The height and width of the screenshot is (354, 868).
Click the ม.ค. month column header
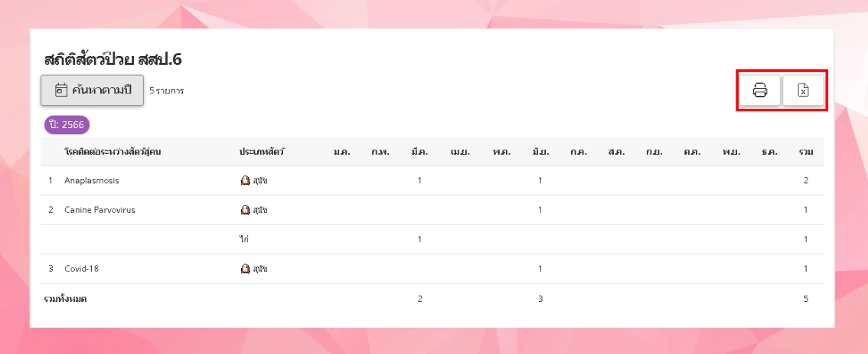click(x=341, y=152)
